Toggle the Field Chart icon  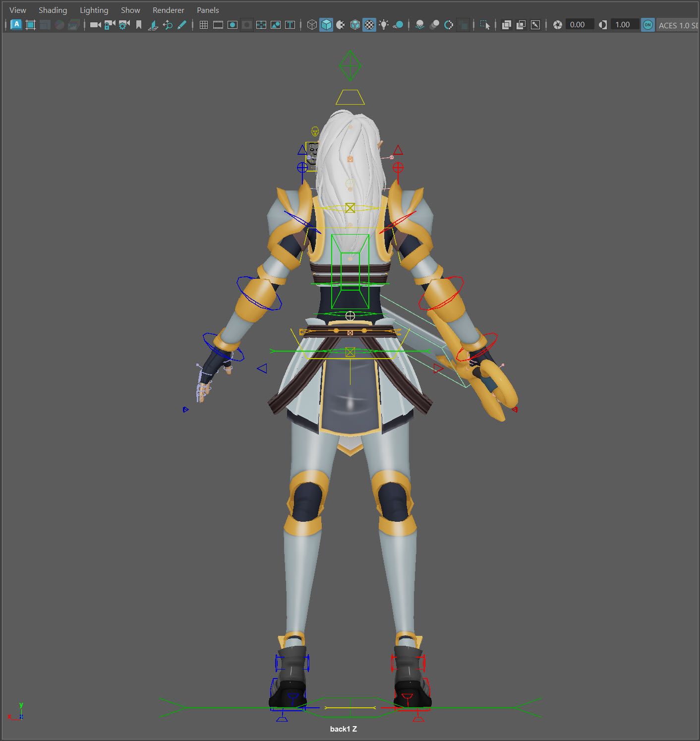point(261,24)
